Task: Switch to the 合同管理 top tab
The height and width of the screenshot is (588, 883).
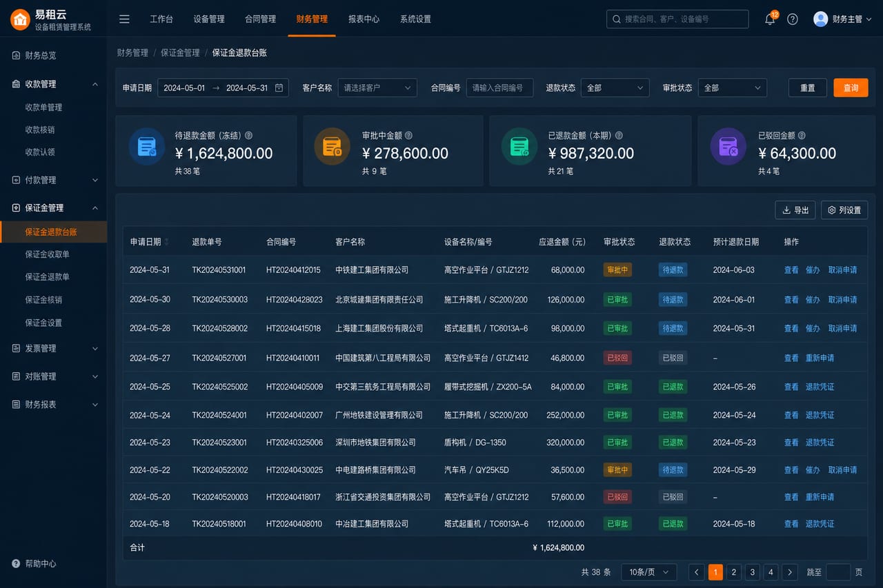Action: pyautogui.click(x=260, y=19)
